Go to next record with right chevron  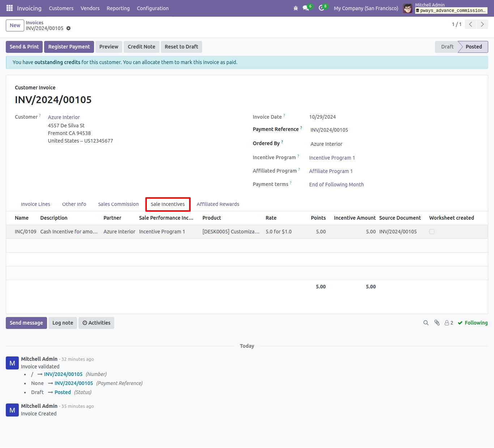coord(482,24)
